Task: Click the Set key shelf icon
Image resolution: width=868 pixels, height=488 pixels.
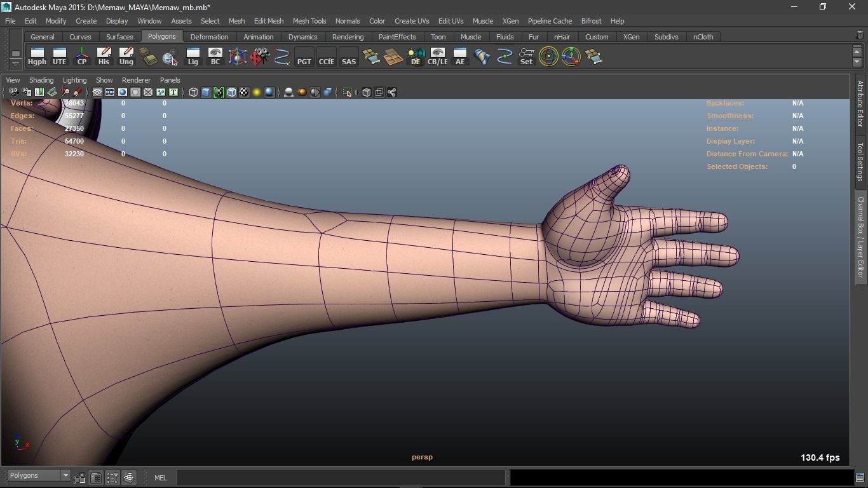Action: (x=526, y=57)
